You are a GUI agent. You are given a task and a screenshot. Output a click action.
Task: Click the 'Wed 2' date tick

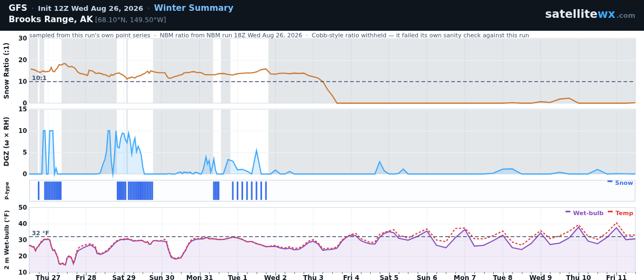[276, 277]
